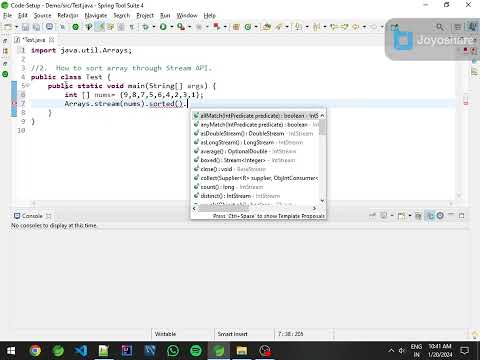
Task: Select the Test.java editor tab
Action: [33, 40]
